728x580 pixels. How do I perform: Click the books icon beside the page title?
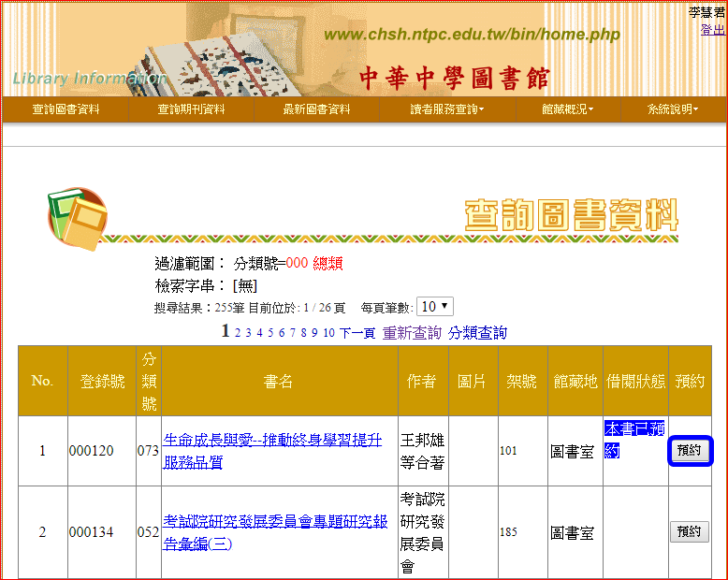[78, 219]
